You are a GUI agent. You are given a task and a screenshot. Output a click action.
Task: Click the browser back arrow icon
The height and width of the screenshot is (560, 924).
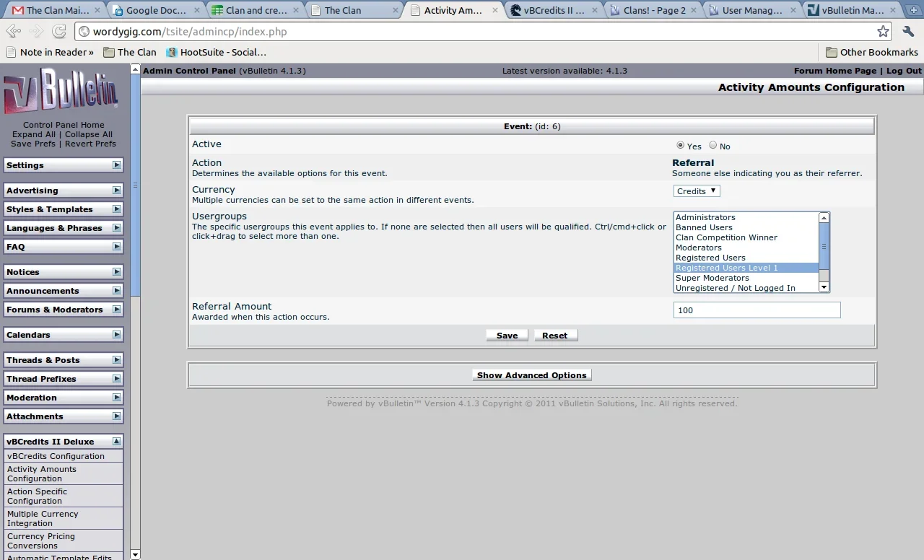pyautogui.click(x=14, y=32)
